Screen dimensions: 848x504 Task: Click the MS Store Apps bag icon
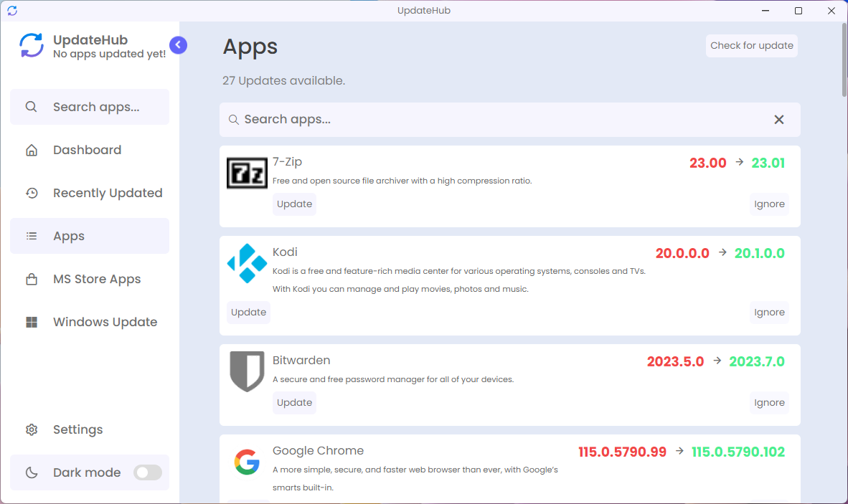32,279
